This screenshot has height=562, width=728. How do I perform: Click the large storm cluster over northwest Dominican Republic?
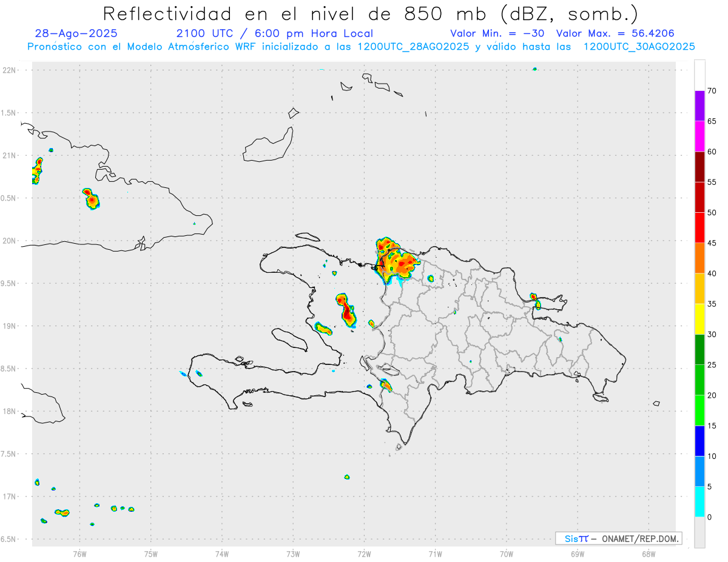[397, 261]
